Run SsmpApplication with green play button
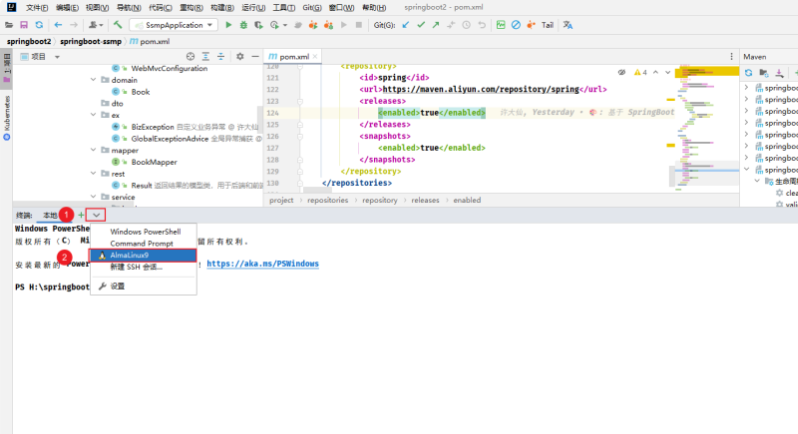Image resolution: width=798 pixels, height=434 pixels. click(229, 24)
